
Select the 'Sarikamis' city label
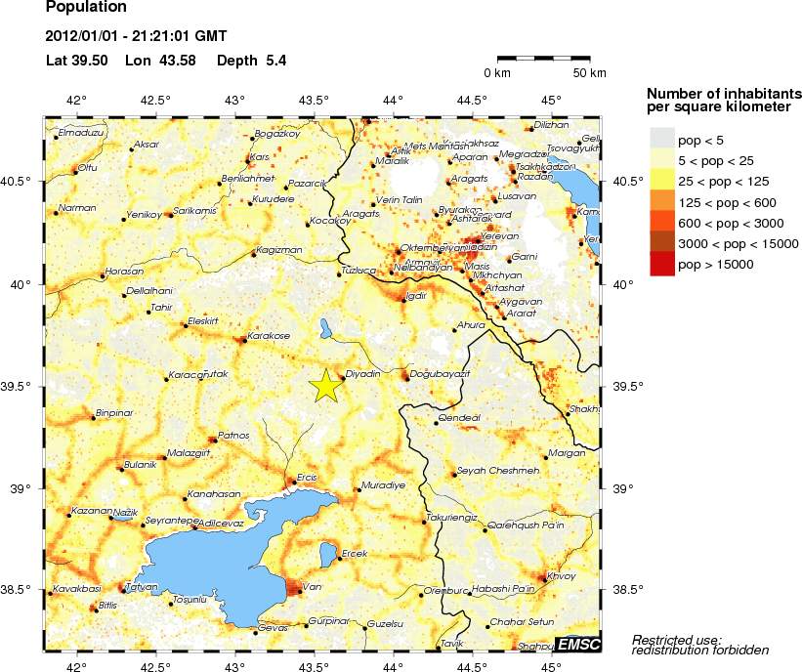click(194, 211)
